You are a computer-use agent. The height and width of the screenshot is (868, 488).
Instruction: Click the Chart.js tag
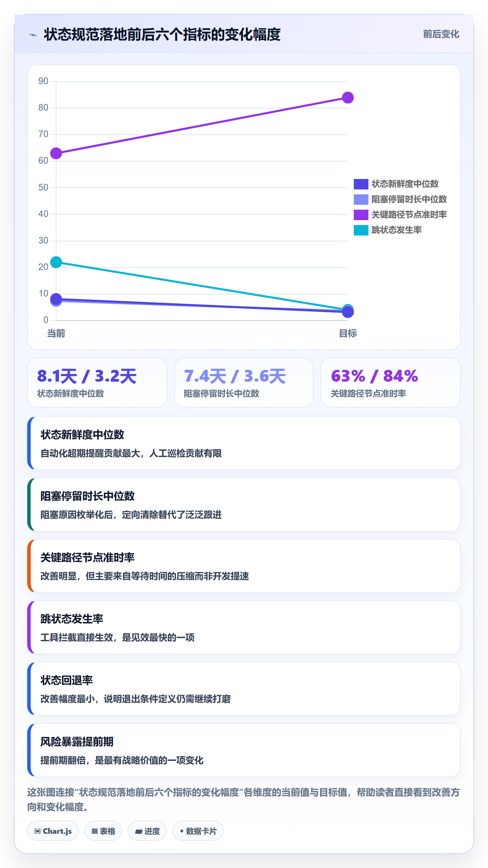pos(53,831)
